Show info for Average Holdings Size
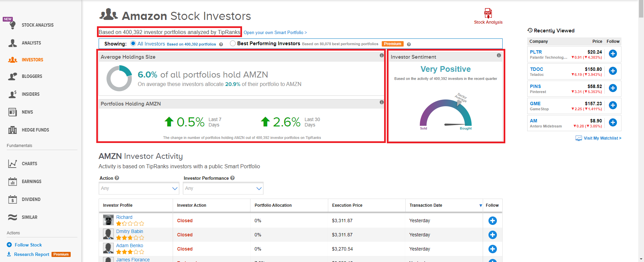This screenshot has height=262, width=644. (x=382, y=55)
